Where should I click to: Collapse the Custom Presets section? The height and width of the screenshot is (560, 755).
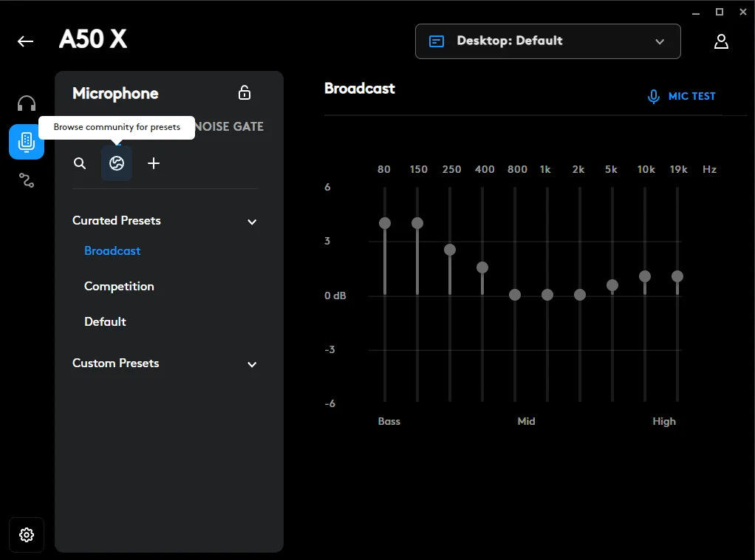(x=252, y=364)
